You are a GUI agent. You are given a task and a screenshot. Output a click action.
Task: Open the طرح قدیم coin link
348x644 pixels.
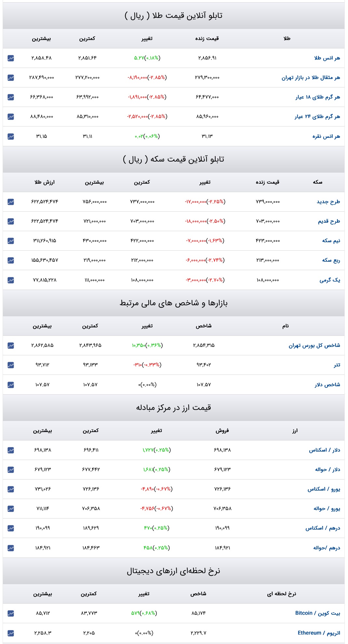click(329, 221)
